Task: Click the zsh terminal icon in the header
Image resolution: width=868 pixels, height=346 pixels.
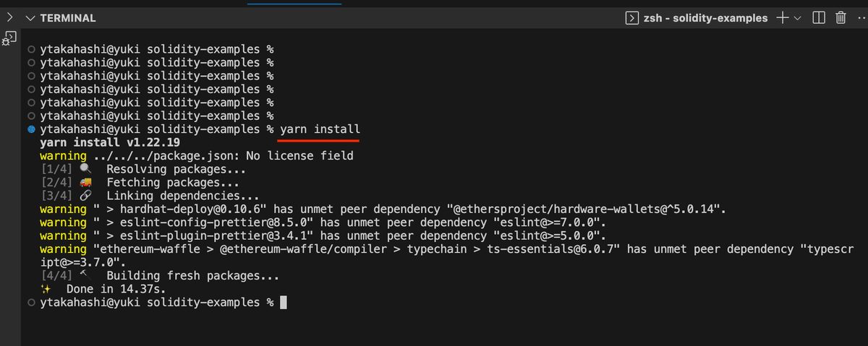Action: pos(631,18)
